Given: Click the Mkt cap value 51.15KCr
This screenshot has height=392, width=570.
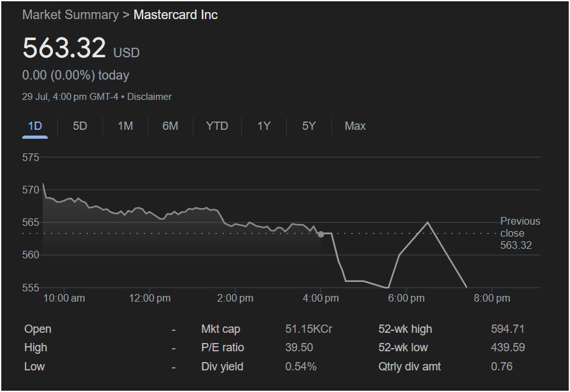Looking at the screenshot, I should pyautogui.click(x=309, y=329).
